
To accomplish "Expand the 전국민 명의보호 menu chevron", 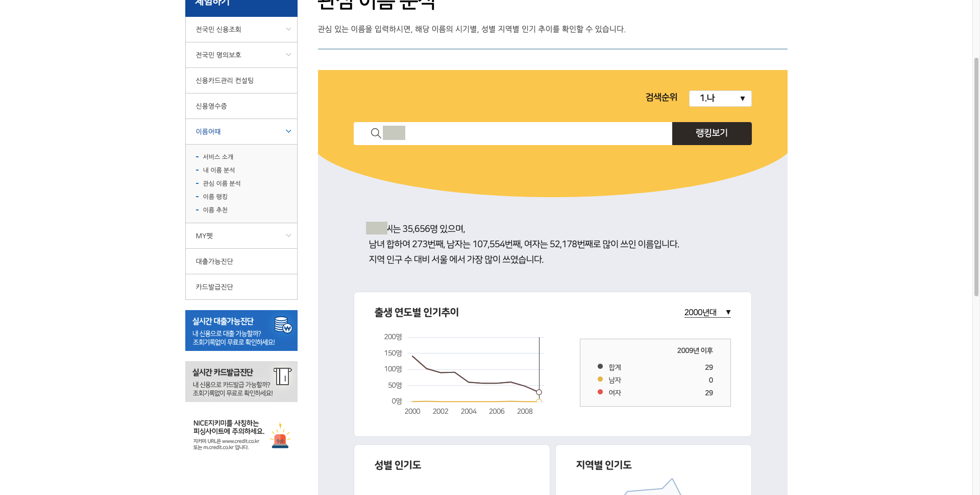I will [288, 55].
